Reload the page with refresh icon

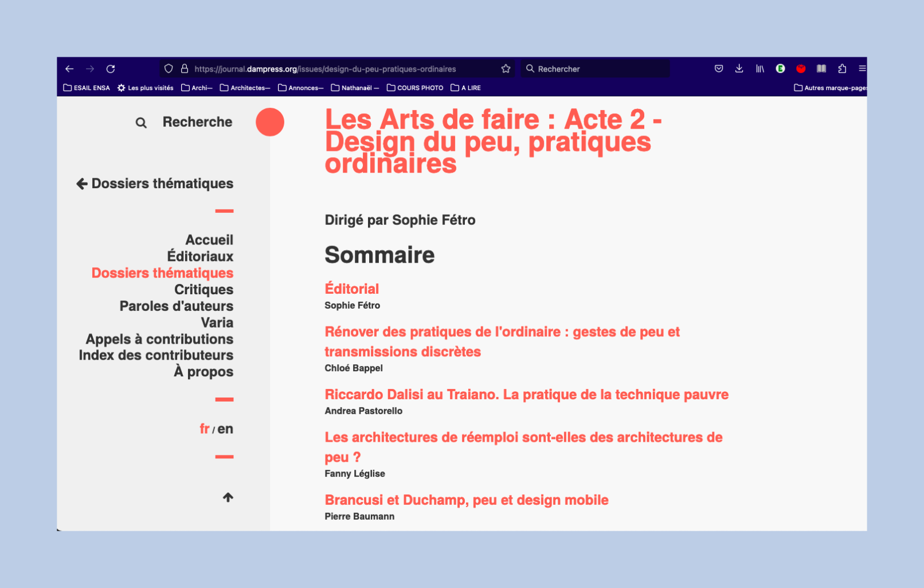point(111,69)
